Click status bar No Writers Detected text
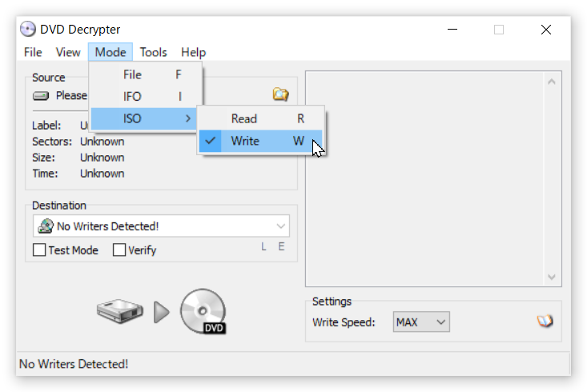This screenshot has width=587, height=392. pyautogui.click(x=74, y=364)
